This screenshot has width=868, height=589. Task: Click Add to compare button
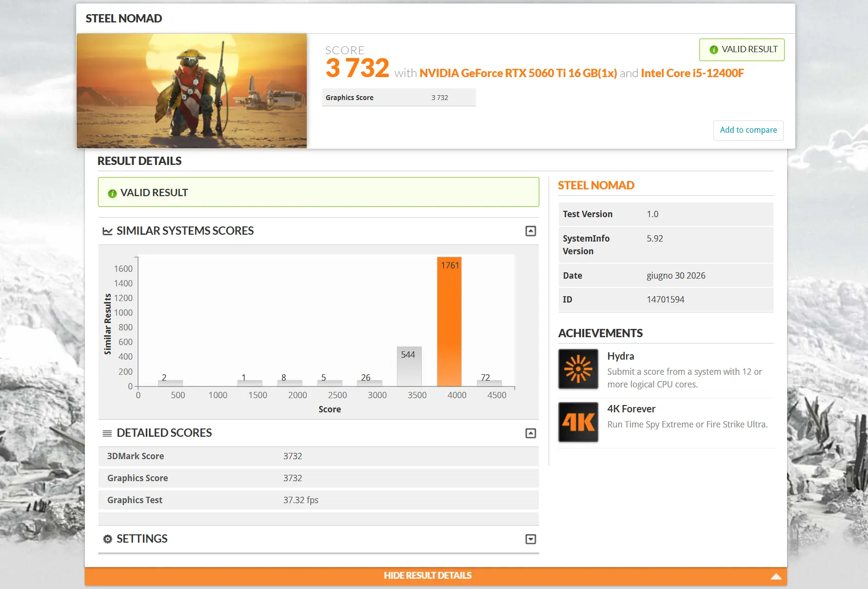tap(748, 130)
